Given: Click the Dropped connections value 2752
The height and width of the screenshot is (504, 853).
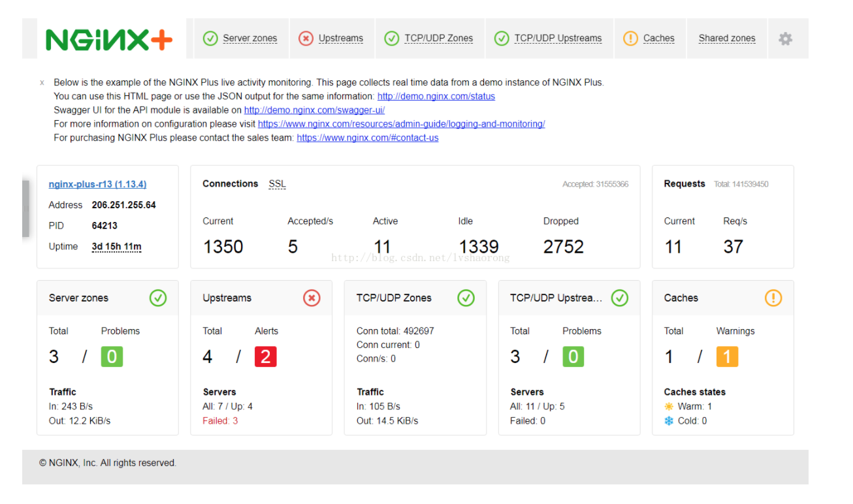Looking at the screenshot, I should [x=564, y=247].
